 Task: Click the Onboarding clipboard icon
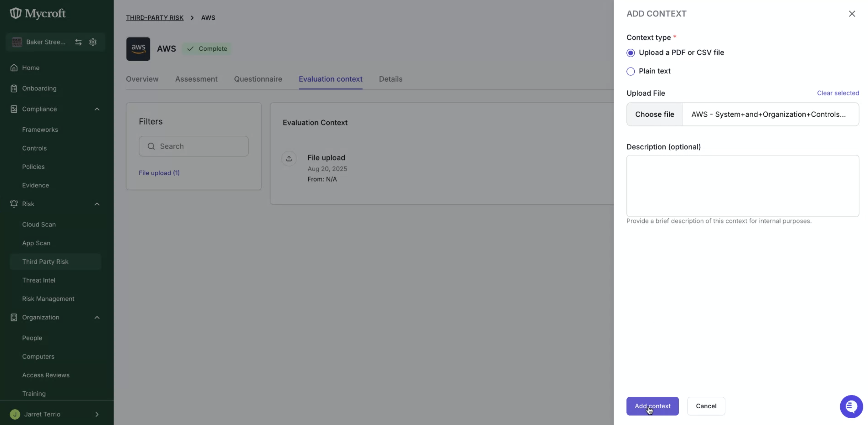coord(14,88)
